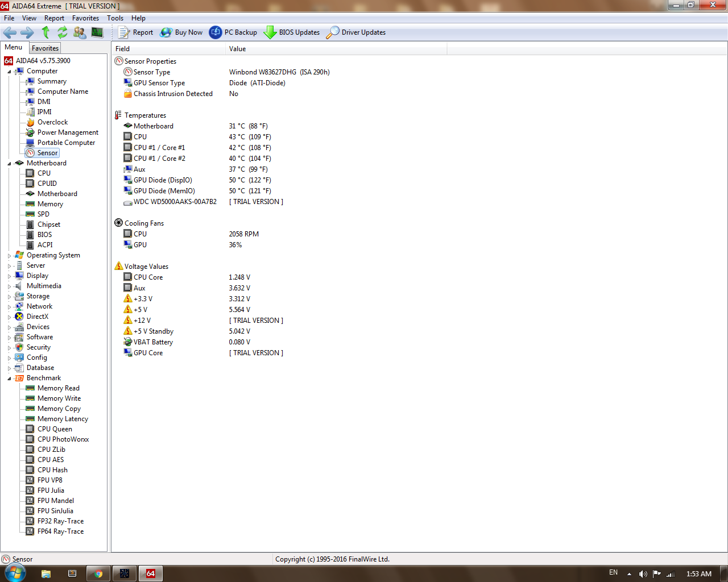Select the Sensor tree item

pos(47,153)
